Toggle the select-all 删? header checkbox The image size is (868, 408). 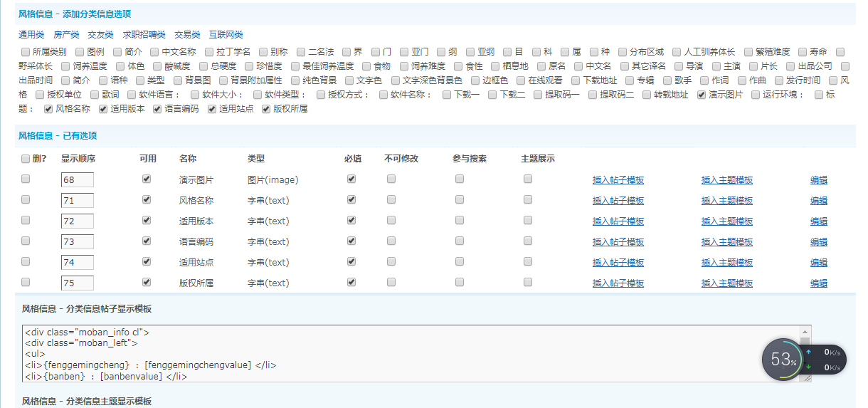tap(26, 159)
